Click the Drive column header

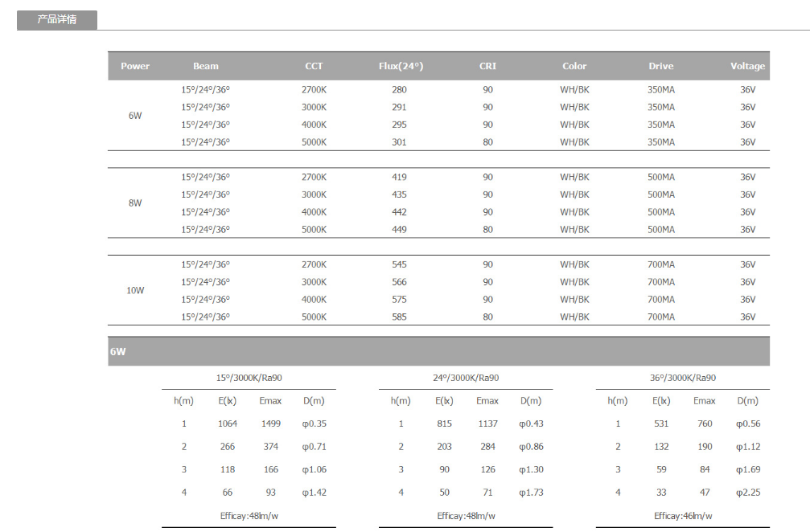[x=661, y=66]
